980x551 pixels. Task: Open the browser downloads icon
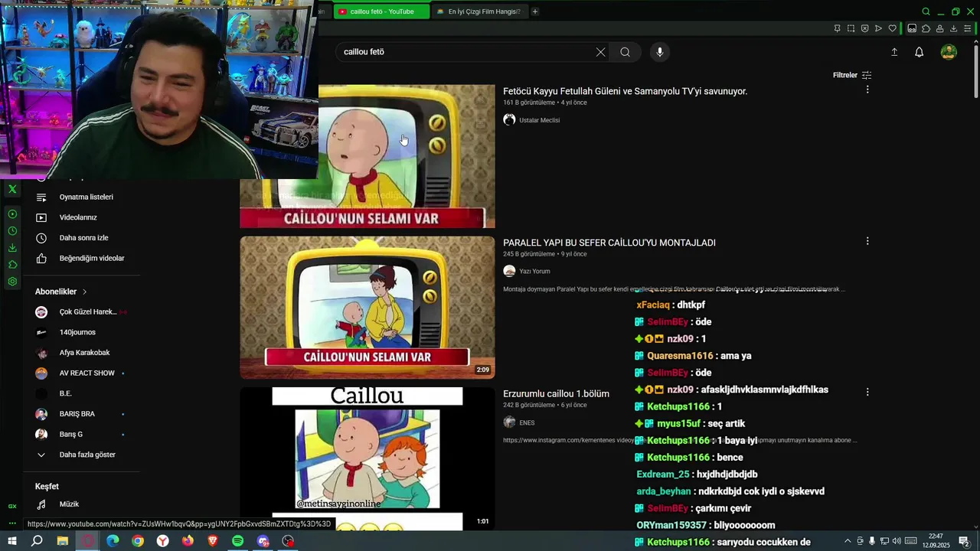pyautogui.click(x=953, y=28)
